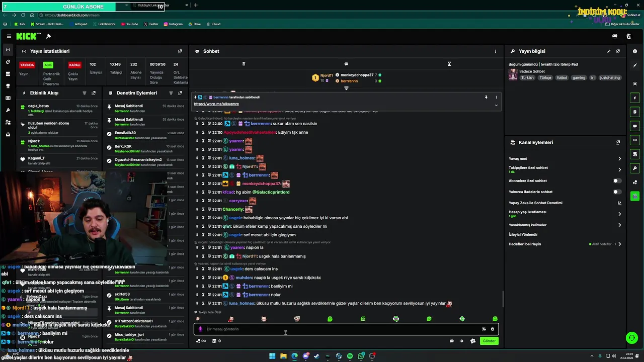This screenshot has height=362, width=644.
Task: Open the hamburger menu beside Kick logo
Action: (9, 36)
